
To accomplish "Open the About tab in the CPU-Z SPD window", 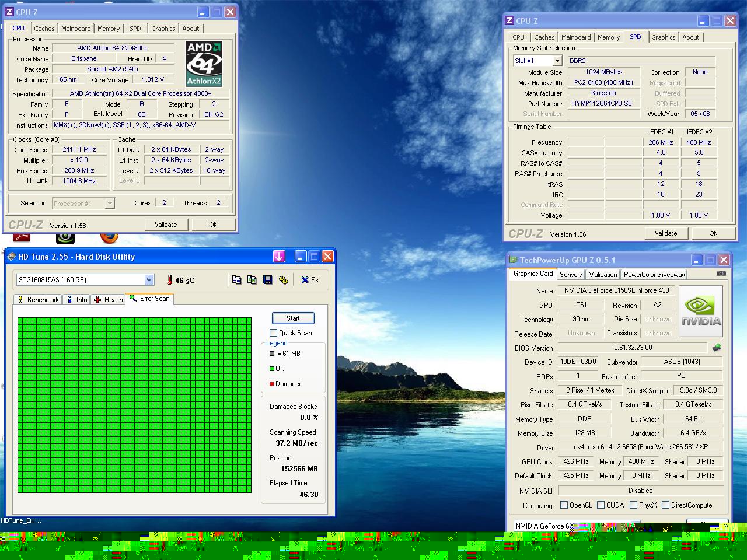I will [691, 37].
